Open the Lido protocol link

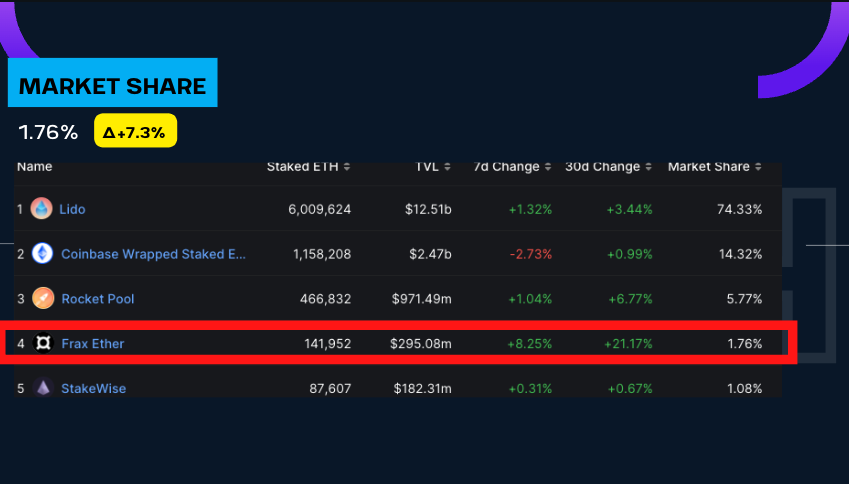pyautogui.click(x=72, y=210)
